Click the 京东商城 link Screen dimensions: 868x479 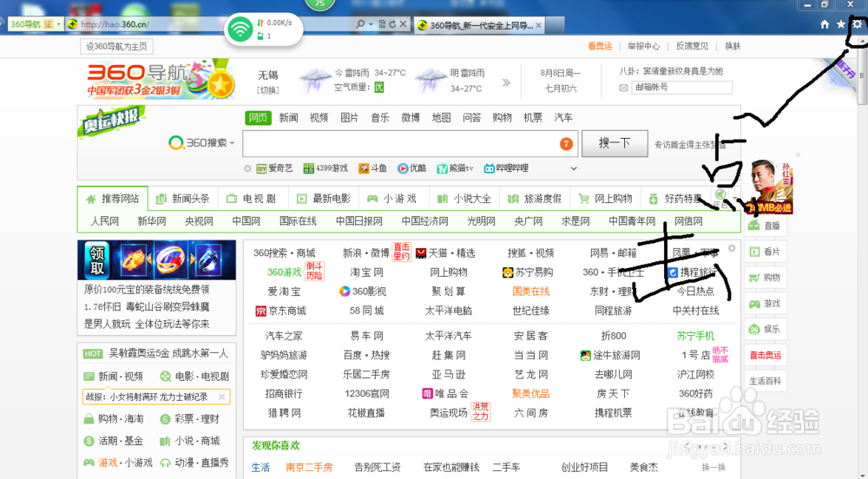click(280, 311)
